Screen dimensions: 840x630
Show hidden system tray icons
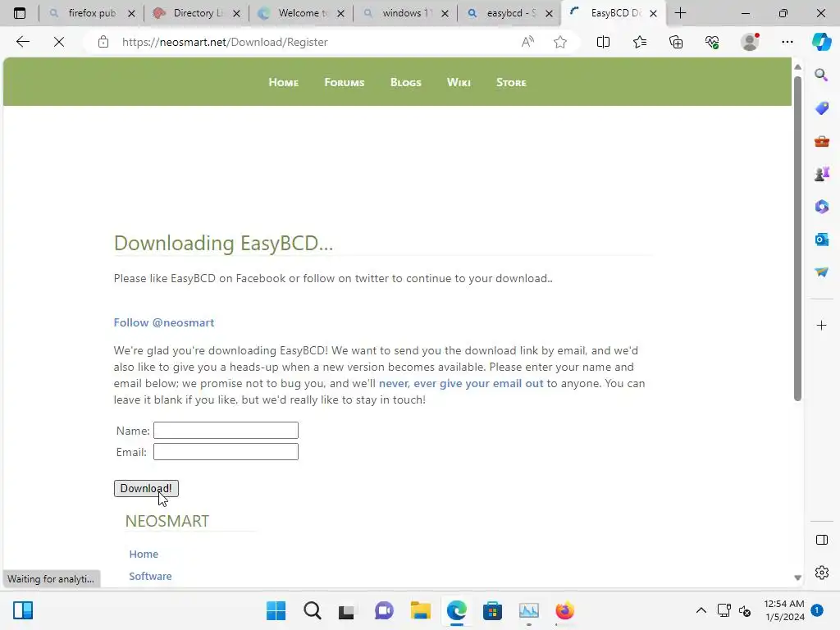[x=701, y=610]
